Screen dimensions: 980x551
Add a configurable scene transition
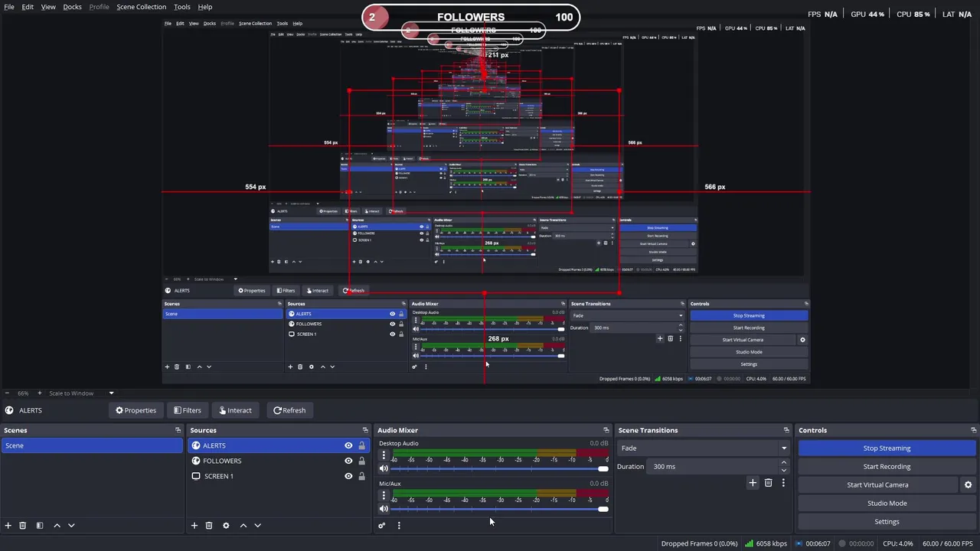point(753,483)
